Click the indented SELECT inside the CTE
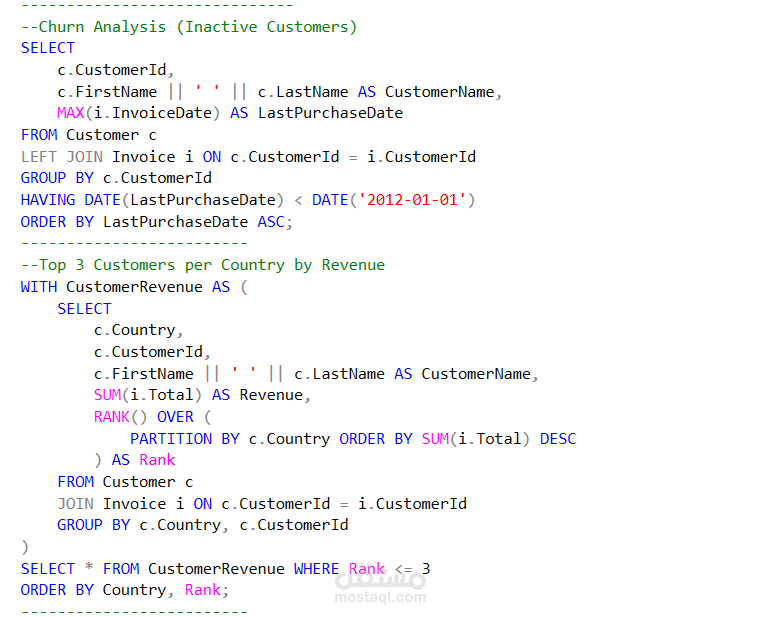The width and height of the screenshot is (761, 617). (84, 309)
